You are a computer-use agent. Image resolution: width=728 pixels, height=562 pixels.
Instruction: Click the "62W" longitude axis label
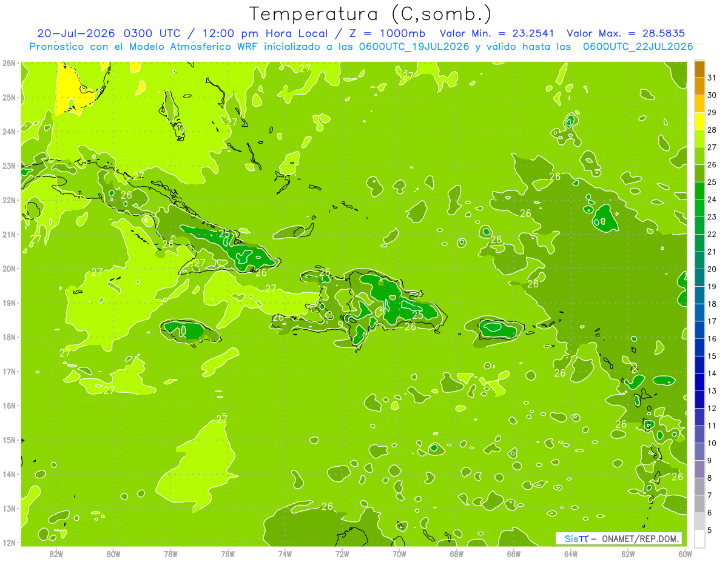click(628, 554)
